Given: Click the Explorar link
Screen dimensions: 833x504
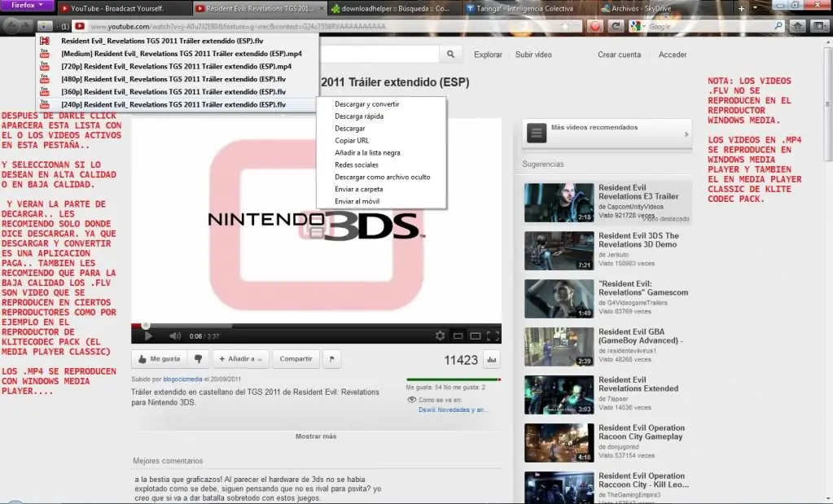Looking at the screenshot, I should (488, 55).
